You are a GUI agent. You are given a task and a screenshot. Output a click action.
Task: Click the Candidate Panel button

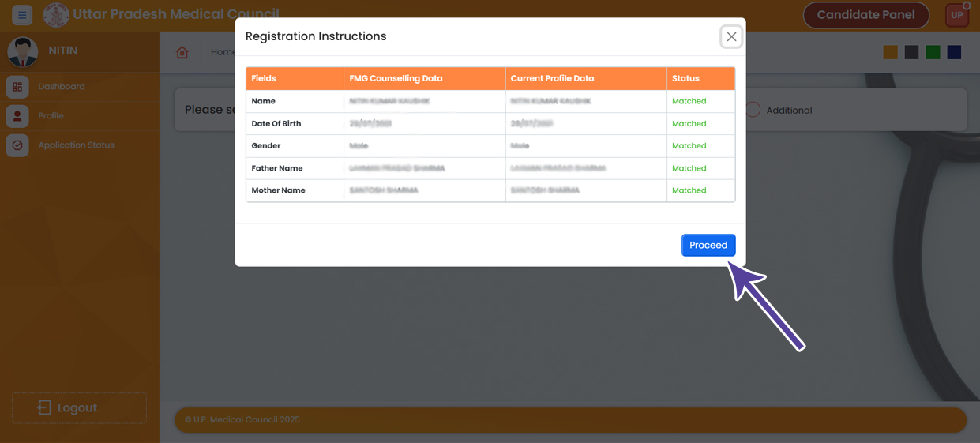coord(865,15)
